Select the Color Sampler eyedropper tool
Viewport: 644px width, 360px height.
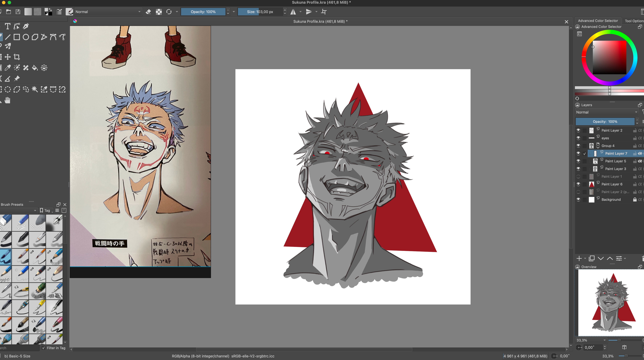tap(8, 68)
